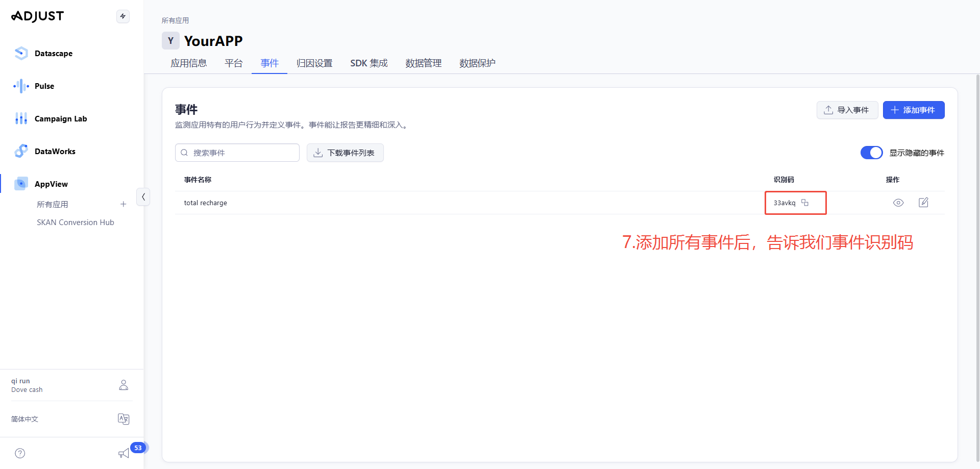Click the 添加事件 button
The height and width of the screenshot is (469, 980).
click(913, 110)
